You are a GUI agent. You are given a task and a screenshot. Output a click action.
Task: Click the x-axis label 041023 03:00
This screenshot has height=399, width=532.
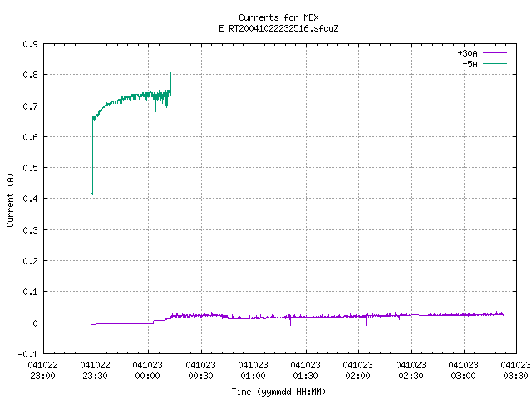(x=464, y=371)
